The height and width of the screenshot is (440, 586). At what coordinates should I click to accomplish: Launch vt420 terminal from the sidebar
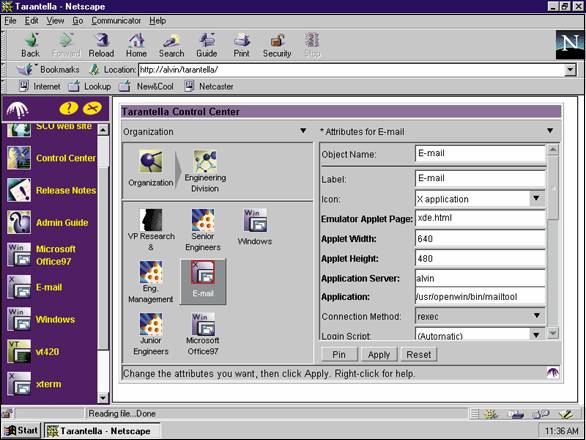(x=33, y=351)
